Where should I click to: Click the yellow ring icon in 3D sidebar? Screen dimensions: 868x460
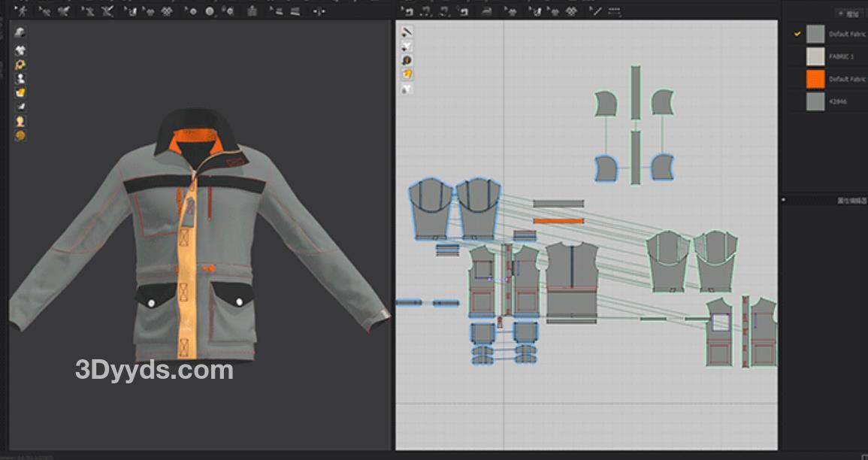pyautogui.click(x=20, y=65)
